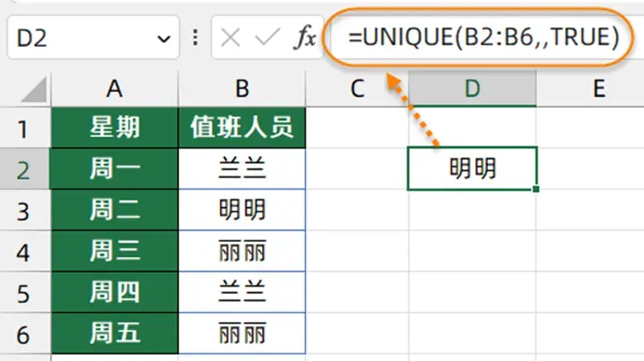Click the fill handle of cell D2
Screen dimensions: 644x361
tap(535, 189)
